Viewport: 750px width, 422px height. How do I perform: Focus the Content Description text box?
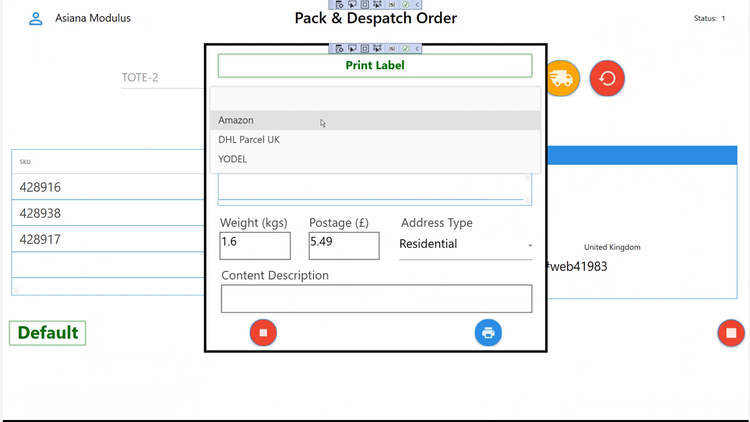(x=376, y=299)
